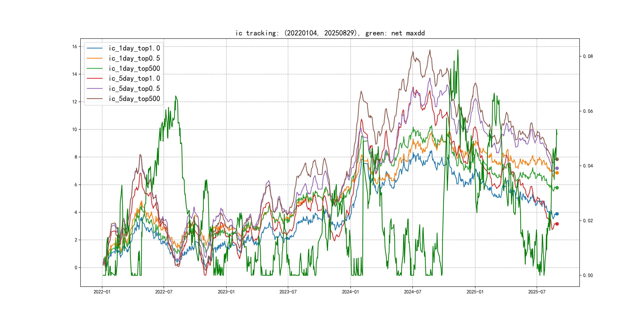The height and width of the screenshot is (322, 644).
Task: Click the 2022-01 x-axis tick label
Action: point(102,292)
